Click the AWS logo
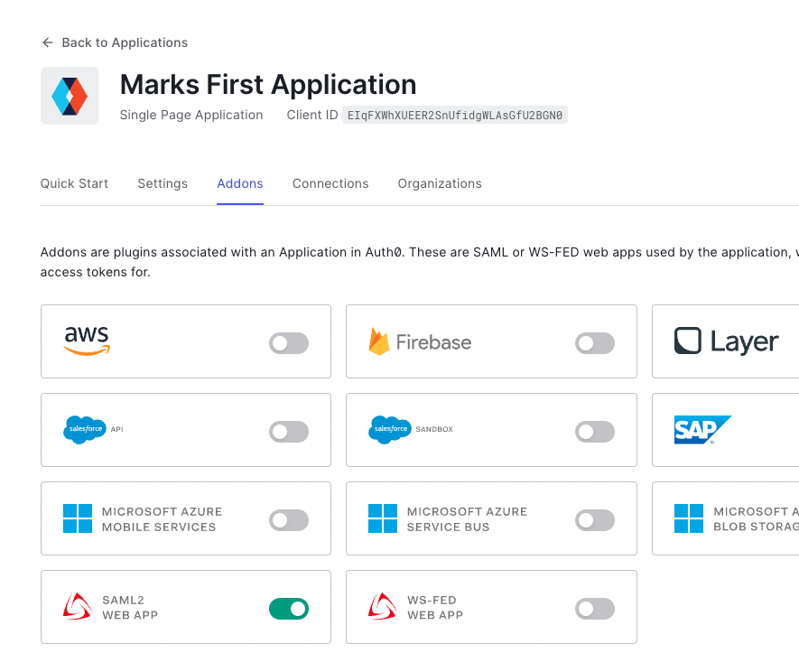Image resolution: width=799 pixels, height=672 pixels. click(87, 341)
